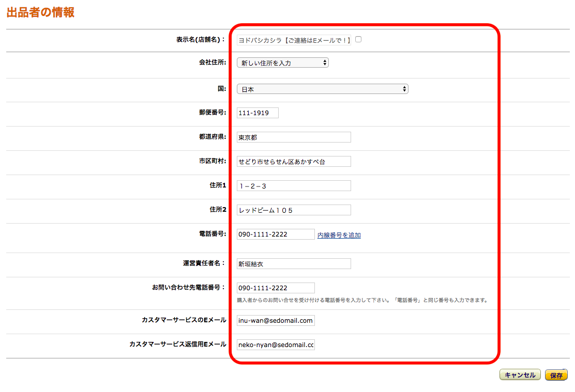Click the help text below inquiry phone field
This screenshot has height=392, width=575.
point(362,300)
